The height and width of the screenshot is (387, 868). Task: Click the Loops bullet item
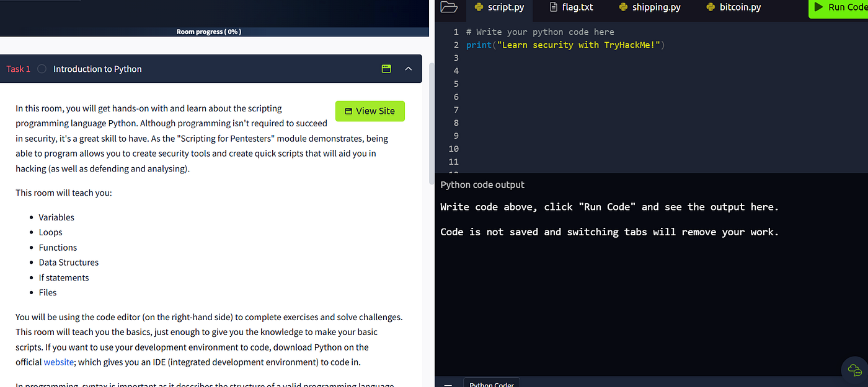coord(51,232)
